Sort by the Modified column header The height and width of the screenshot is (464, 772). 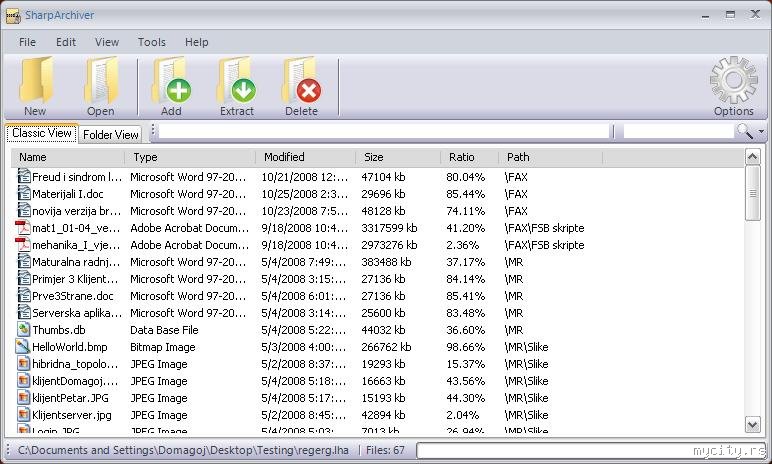(x=306, y=157)
